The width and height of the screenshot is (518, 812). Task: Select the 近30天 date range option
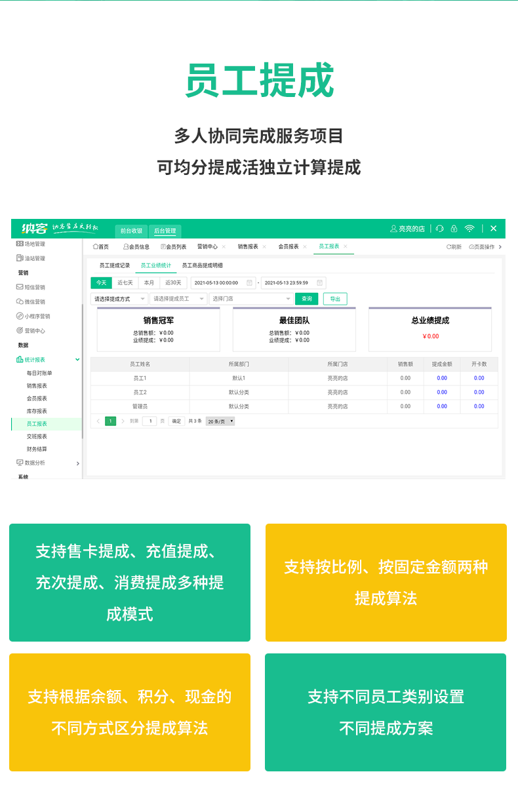173,283
